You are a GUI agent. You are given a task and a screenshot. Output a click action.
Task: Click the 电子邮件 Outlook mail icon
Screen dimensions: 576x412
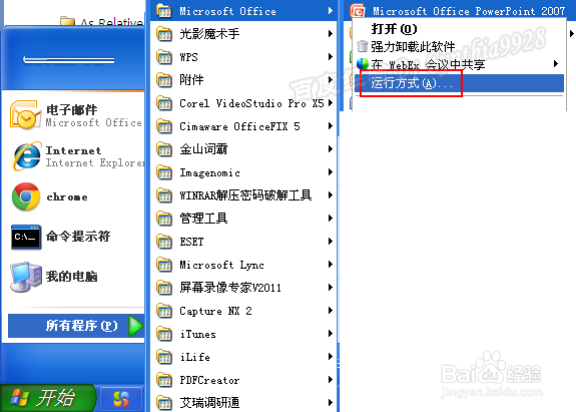point(25,115)
